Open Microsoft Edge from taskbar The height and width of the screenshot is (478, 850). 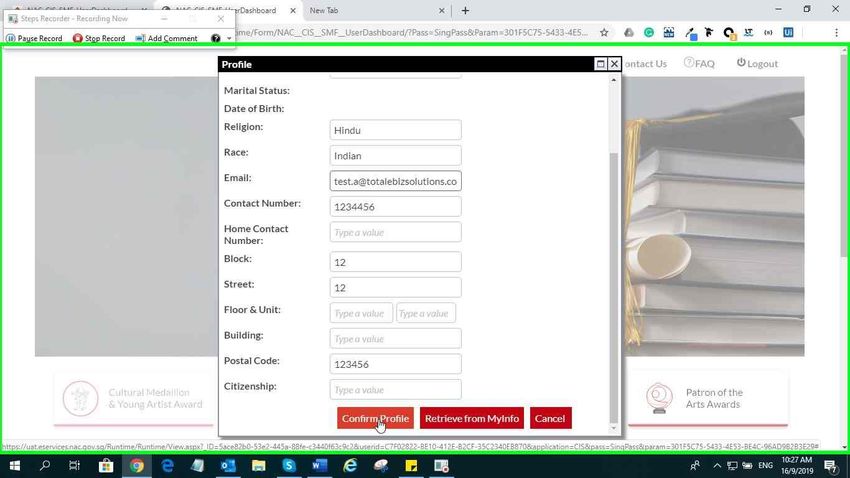click(168, 466)
